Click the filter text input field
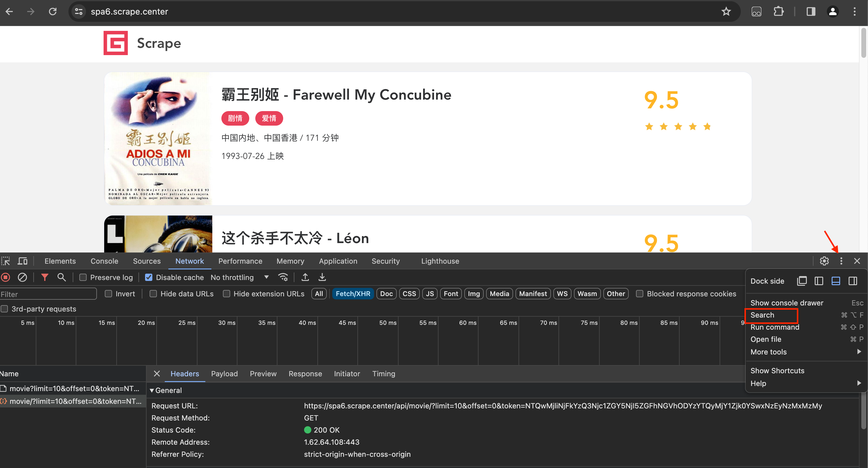 [x=48, y=293]
